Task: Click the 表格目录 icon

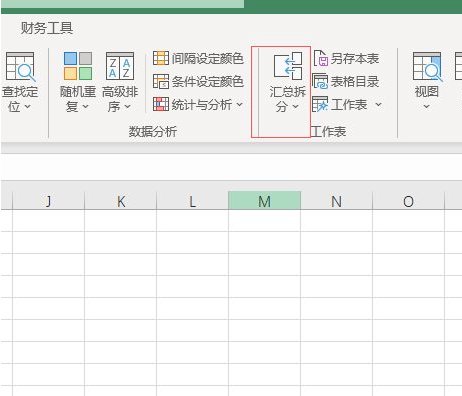Action: [x=320, y=81]
